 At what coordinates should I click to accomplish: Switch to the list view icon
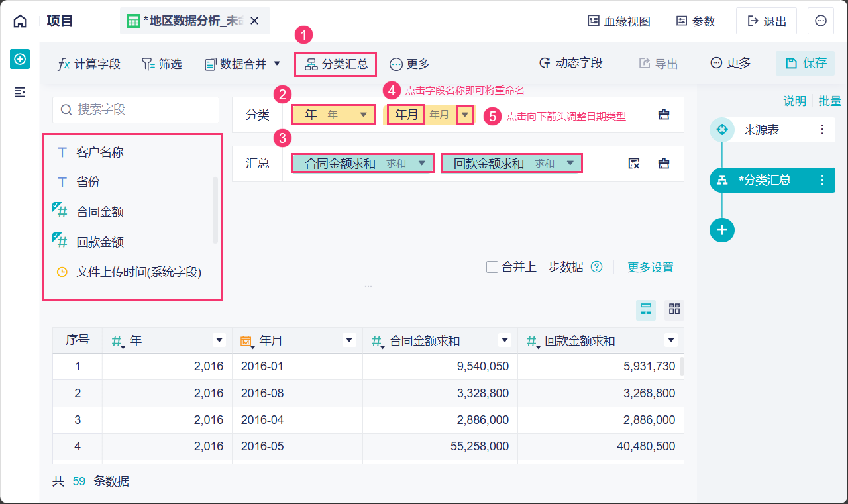click(646, 309)
